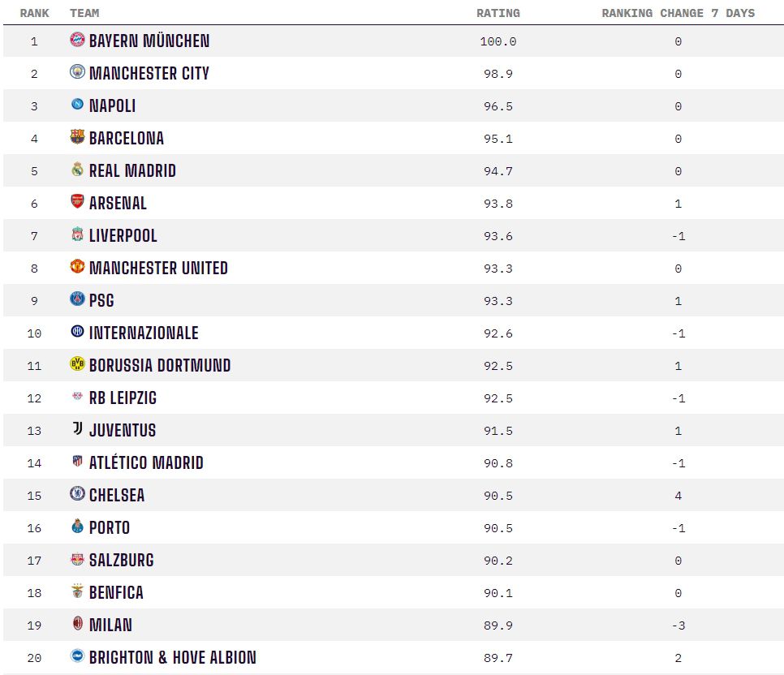Sort table by Team column header
Viewport: 784px width, 675px height.
click(84, 13)
